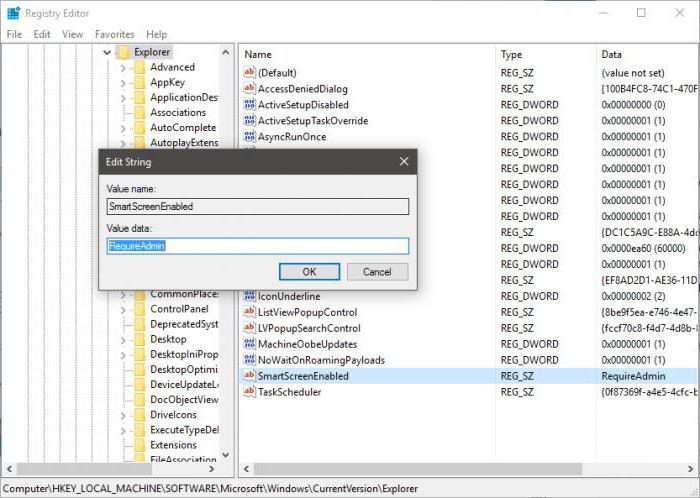Click the AsyncRunOnce DWORD icon
This screenshot has width=700, height=498.
[x=250, y=137]
